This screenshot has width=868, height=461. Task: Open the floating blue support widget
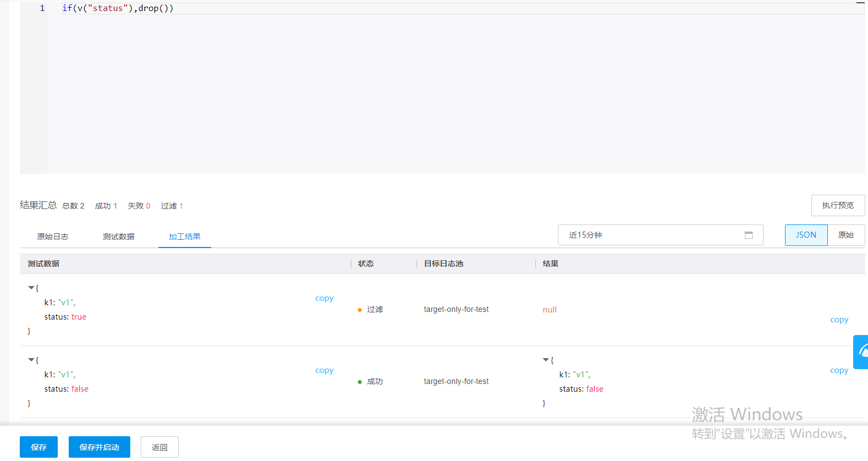point(861,352)
